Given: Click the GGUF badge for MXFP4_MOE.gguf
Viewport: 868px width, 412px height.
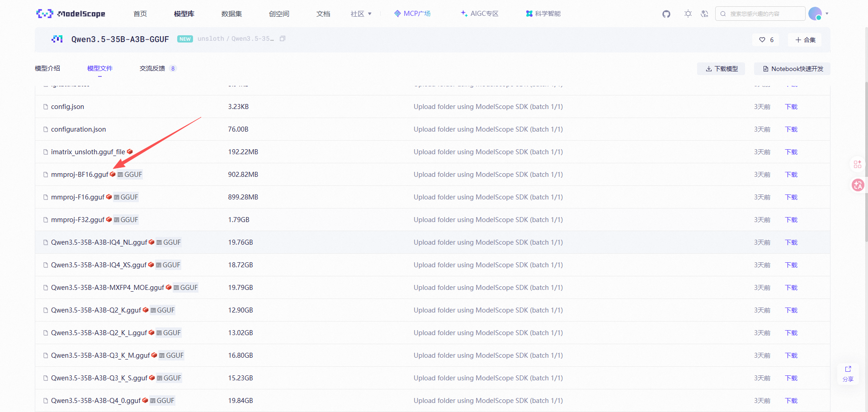Looking at the screenshot, I should pos(186,288).
